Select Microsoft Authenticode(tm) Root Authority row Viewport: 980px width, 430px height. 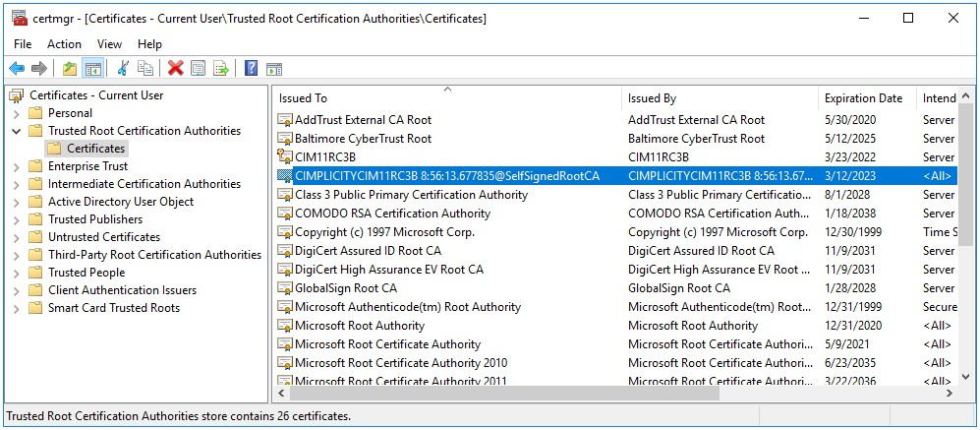616,307
